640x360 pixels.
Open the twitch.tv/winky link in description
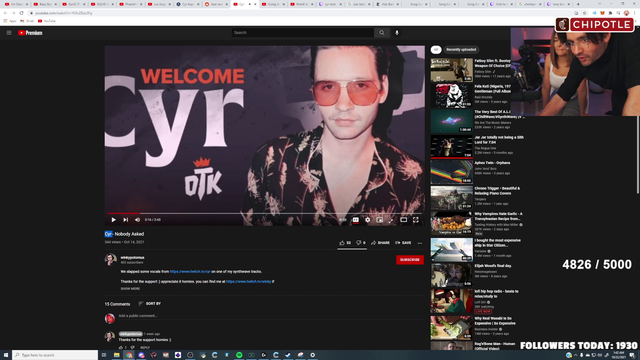[249, 282]
